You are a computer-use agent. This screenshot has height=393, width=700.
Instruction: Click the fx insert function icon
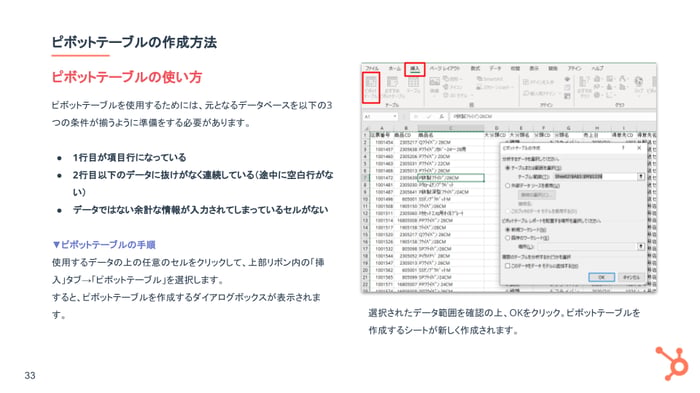tap(441, 116)
